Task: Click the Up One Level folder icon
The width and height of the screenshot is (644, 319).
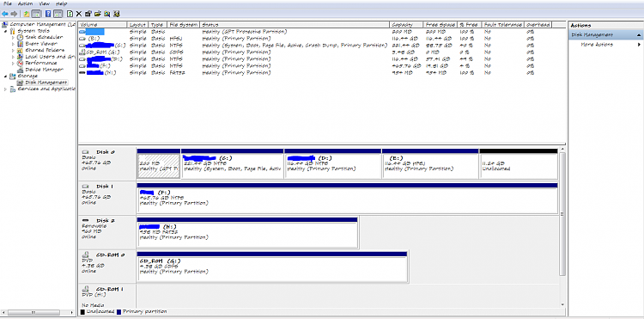Action: click(27, 14)
